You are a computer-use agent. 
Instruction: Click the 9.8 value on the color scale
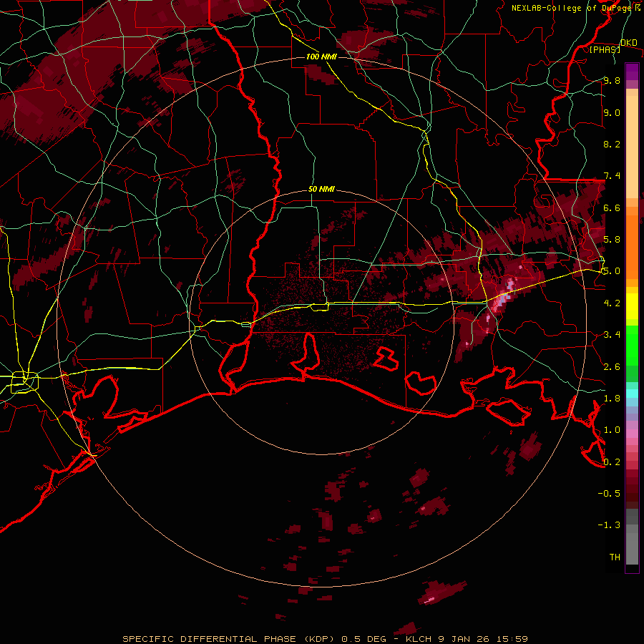[x=612, y=80]
